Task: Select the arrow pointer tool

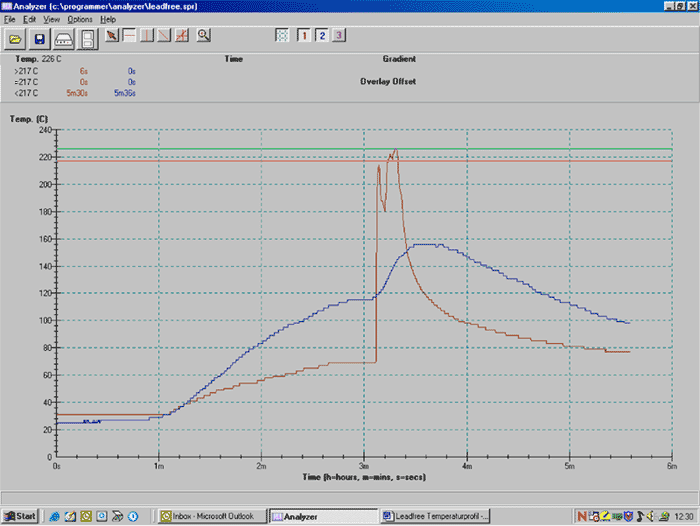Action: coord(112,35)
